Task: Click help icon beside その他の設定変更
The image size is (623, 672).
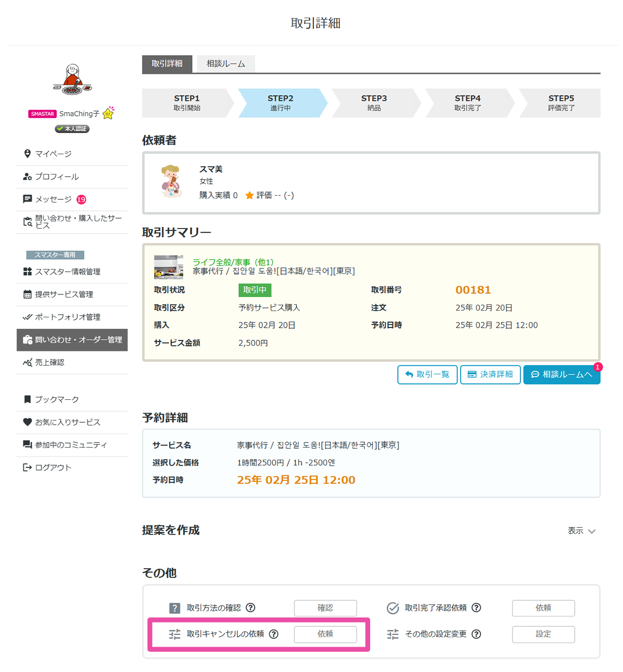Action: click(476, 634)
